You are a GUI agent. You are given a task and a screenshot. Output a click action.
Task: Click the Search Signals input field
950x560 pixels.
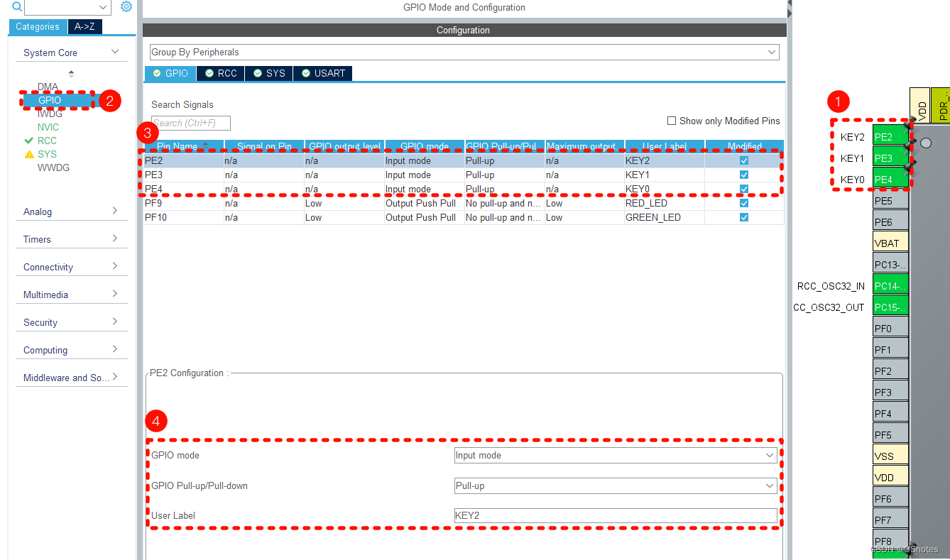(191, 123)
